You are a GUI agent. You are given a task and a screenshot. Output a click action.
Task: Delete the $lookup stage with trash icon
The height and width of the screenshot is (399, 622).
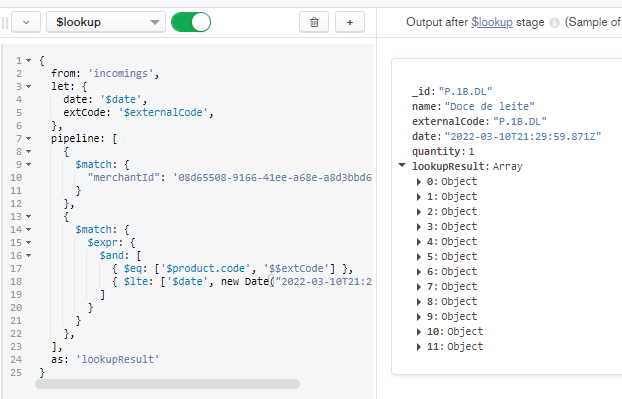coord(314,22)
